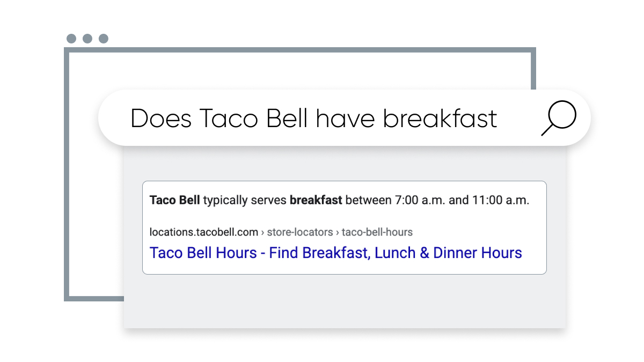644x362 pixels.
Task: Click the word 'breakfast' in search query
Action: (x=440, y=119)
